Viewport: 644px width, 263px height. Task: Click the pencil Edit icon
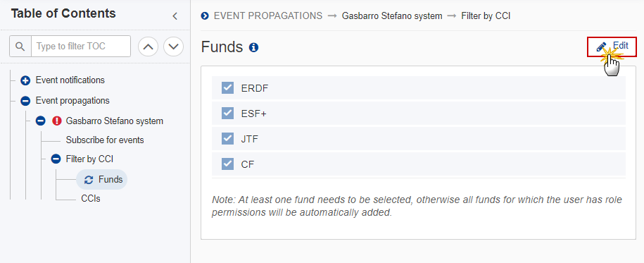pos(601,47)
